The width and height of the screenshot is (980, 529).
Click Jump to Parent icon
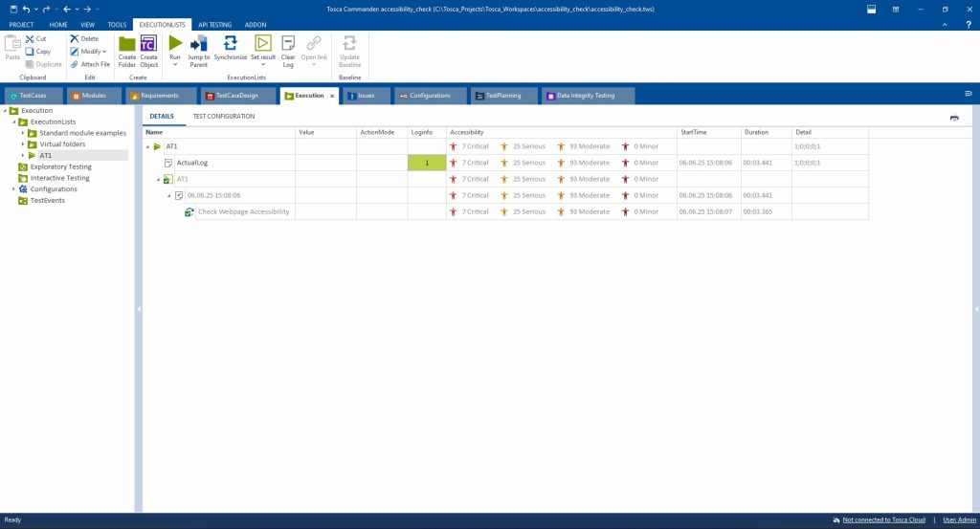pos(199,44)
